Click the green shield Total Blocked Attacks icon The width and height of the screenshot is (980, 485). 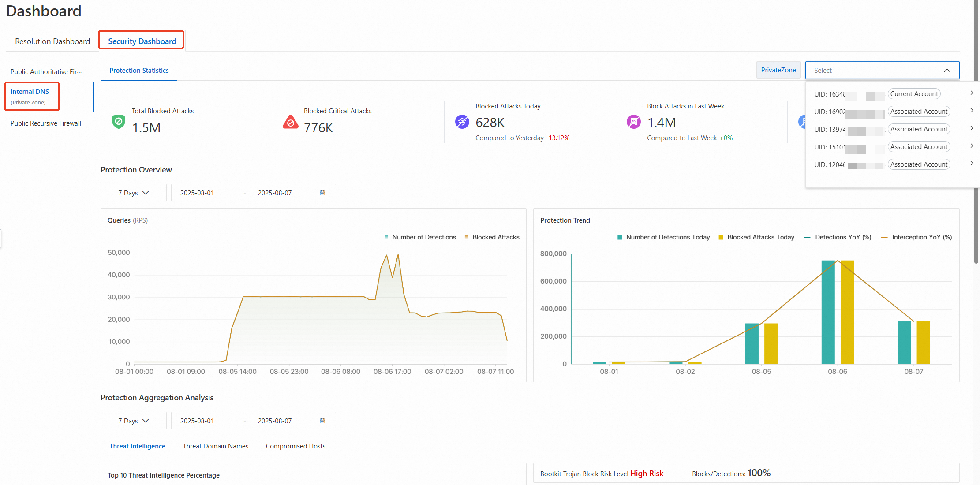[119, 122]
